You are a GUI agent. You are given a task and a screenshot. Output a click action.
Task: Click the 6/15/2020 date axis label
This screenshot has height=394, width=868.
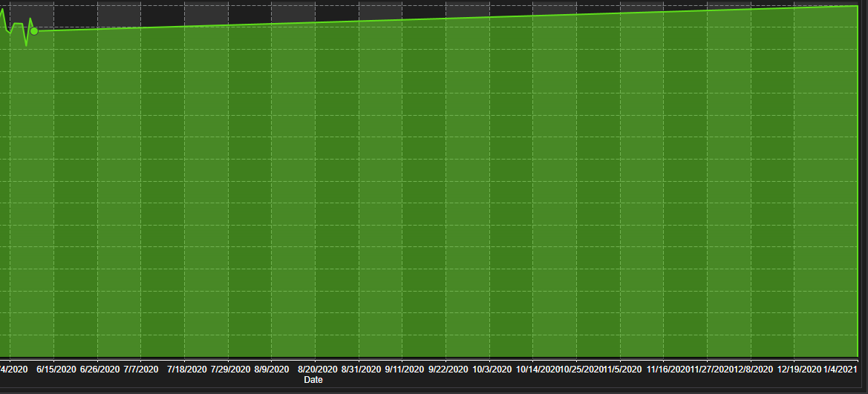(56, 369)
